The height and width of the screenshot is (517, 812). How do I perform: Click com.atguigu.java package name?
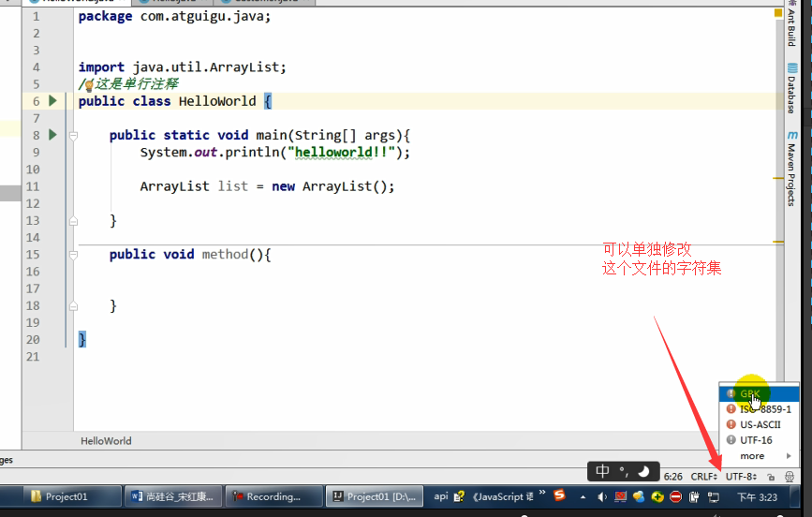coord(204,17)
